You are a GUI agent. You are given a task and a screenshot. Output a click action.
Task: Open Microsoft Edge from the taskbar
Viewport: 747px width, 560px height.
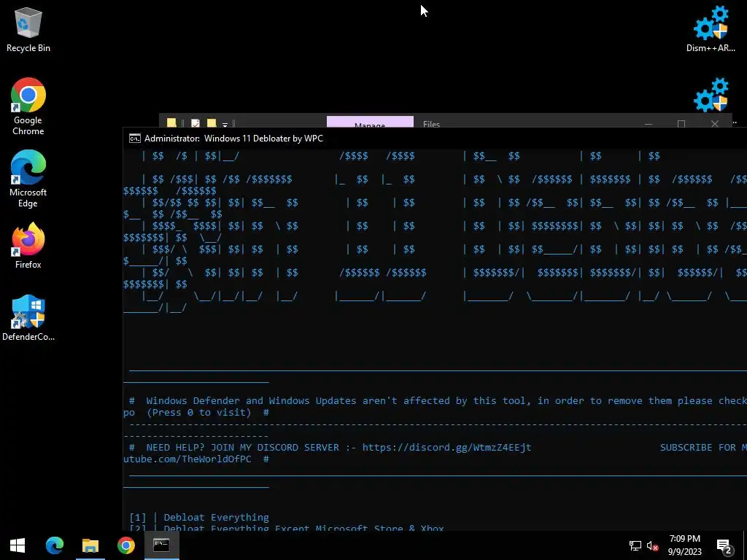pos(54,545)
